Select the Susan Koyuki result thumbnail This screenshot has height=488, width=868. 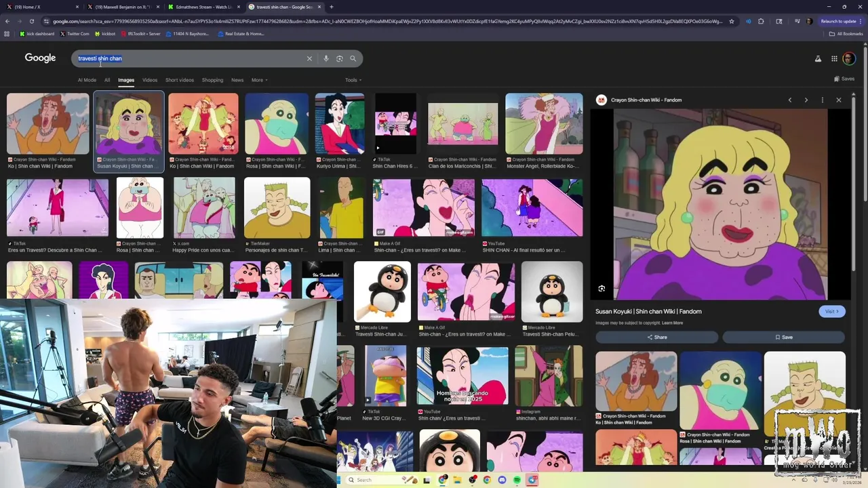[x=129, y=124]
